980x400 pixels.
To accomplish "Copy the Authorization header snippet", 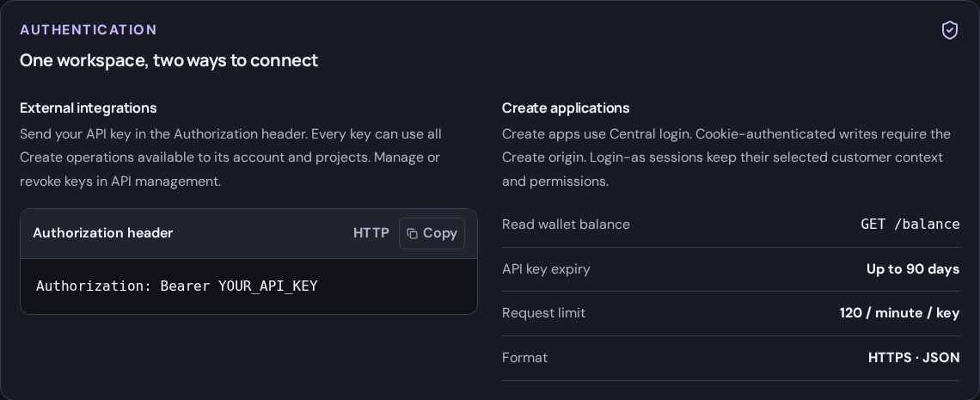I will (x=432, y=233).
